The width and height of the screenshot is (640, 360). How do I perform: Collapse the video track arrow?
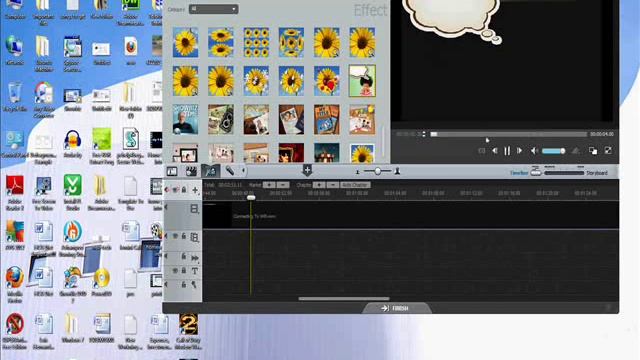[166, 207]
